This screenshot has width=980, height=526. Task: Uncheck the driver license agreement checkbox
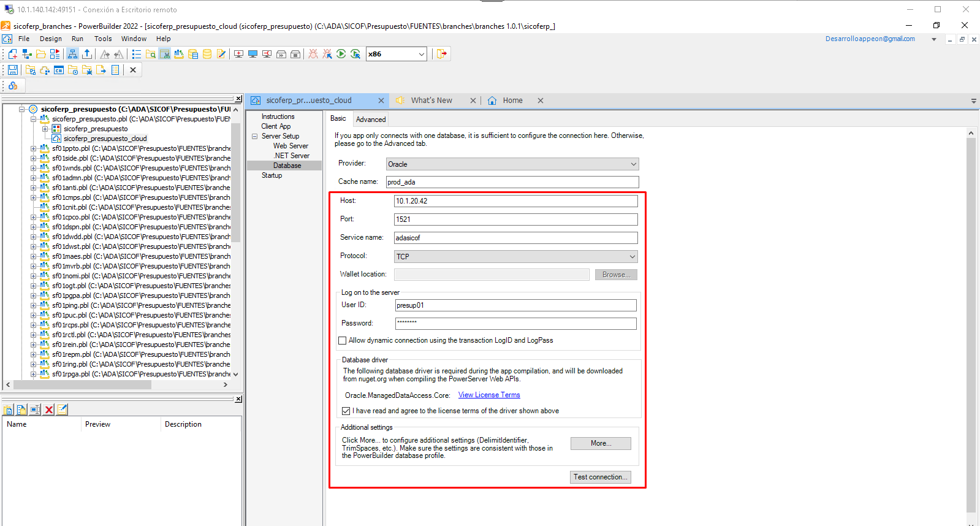point(346,411)
